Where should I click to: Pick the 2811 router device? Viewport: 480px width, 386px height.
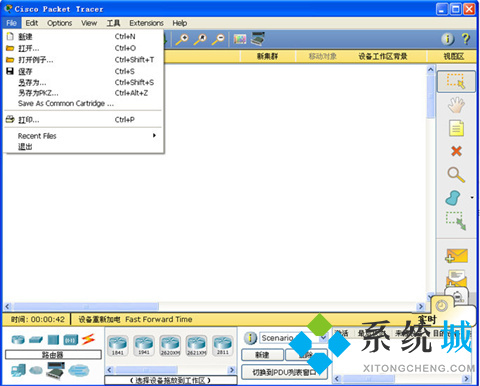(x=222, y=346)
